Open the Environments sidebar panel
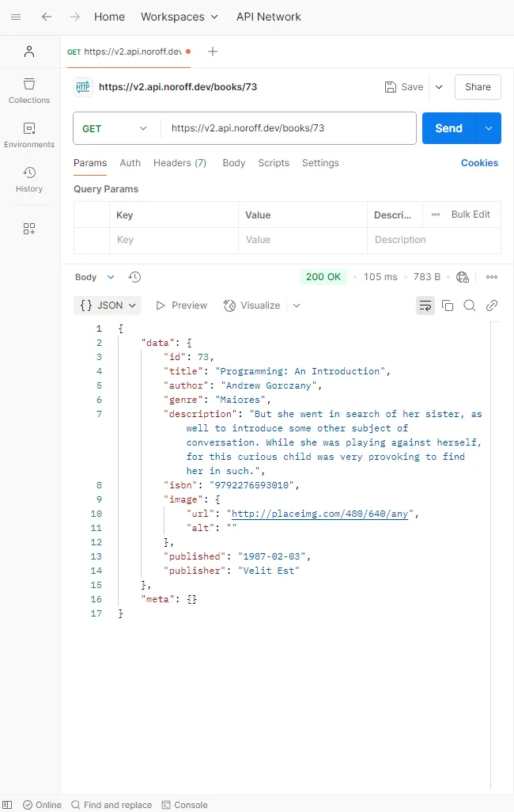 click(29, 135)
